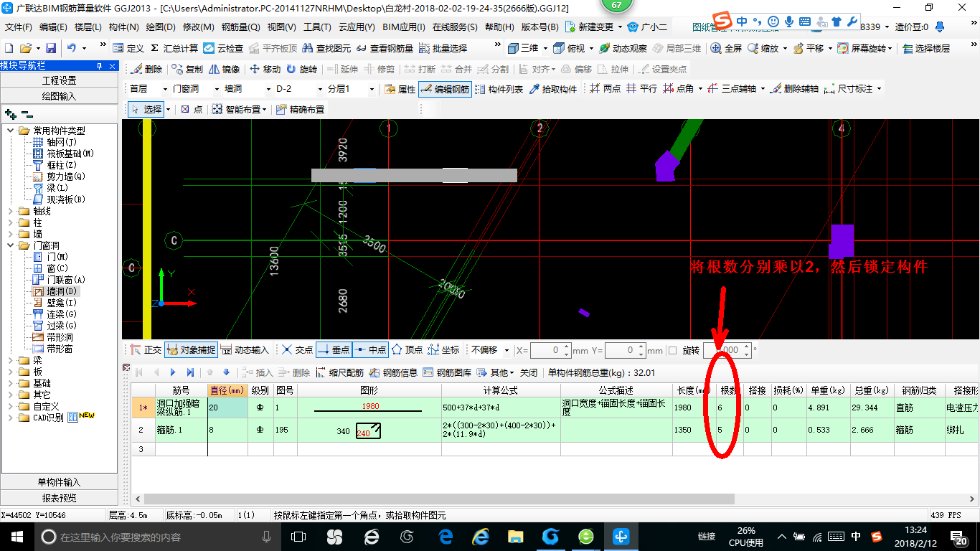The width and height of the screenshot is (980, 551).
Task: Switch to 三维 3D view
Action: click(x=523, y=48)
